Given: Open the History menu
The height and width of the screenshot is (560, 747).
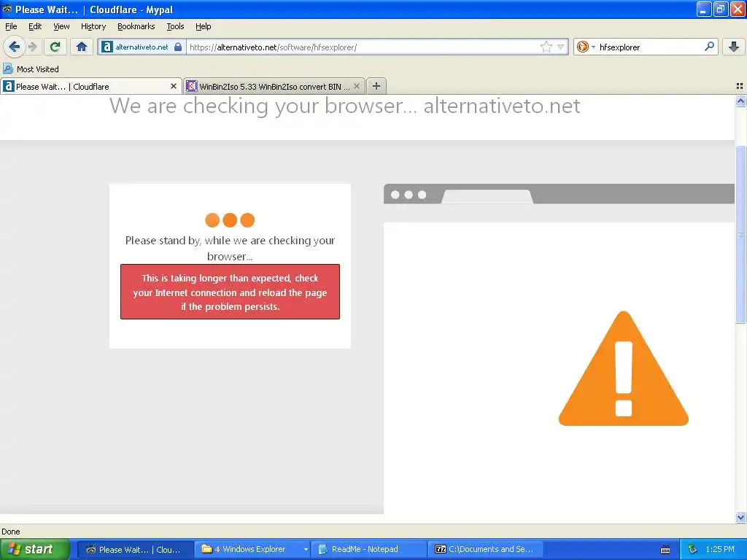Looking at the screenshot, I should (x=93, y=26).
